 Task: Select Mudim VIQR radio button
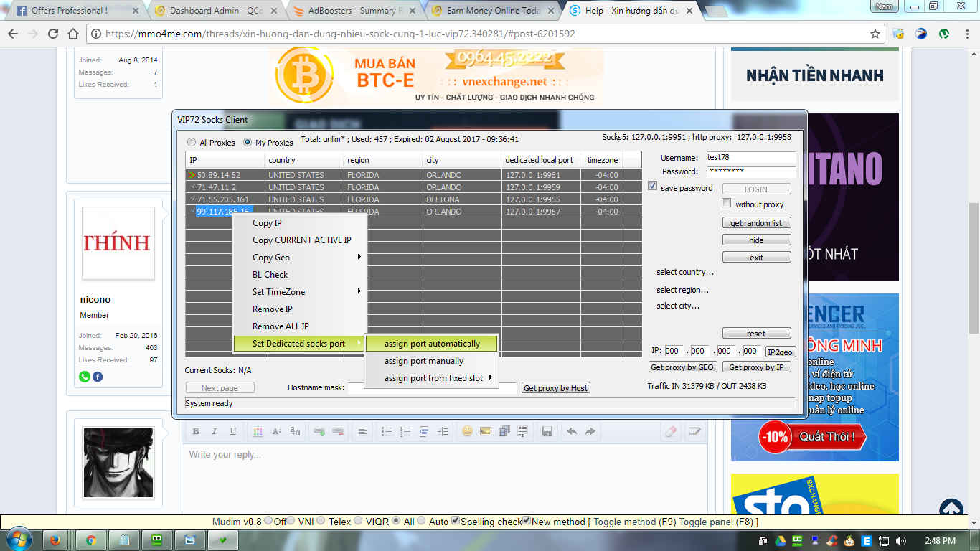[x=359, y=522]
